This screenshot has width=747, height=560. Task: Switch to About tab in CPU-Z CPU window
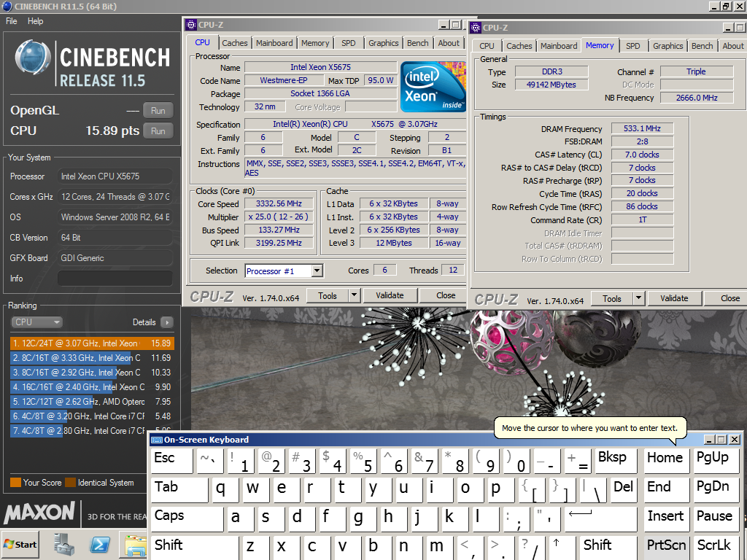click(x=449, y=43)
